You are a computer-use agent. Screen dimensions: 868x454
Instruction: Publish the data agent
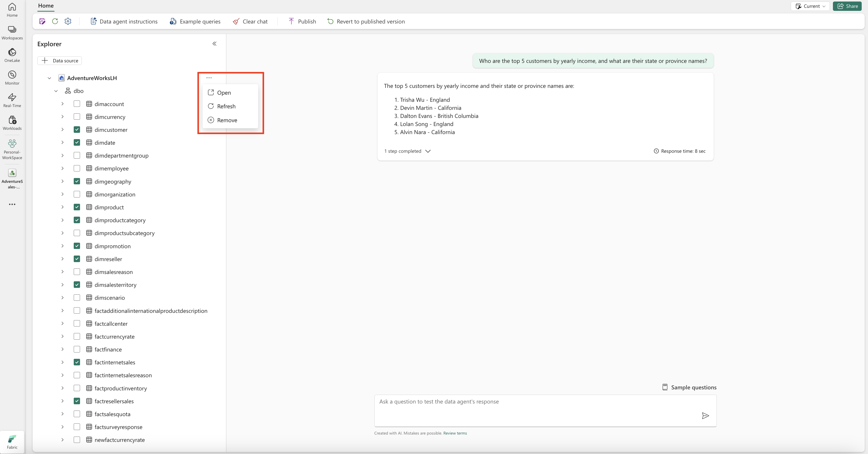pos(302,21)
